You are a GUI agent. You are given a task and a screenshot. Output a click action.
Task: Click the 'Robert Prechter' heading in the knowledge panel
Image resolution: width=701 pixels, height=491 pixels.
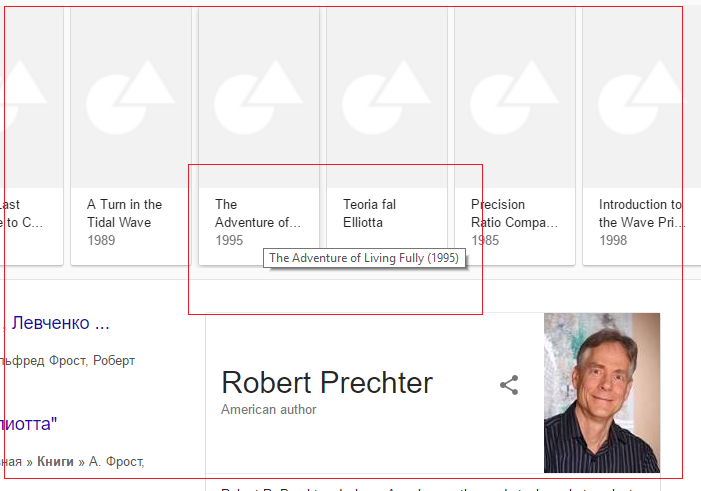click(x=327, y=383)
